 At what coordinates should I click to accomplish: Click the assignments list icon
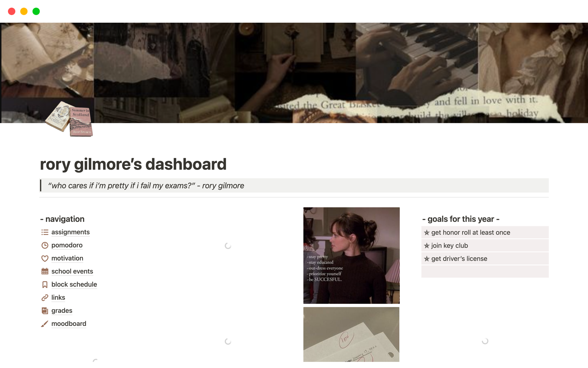[x=45, y=232]
